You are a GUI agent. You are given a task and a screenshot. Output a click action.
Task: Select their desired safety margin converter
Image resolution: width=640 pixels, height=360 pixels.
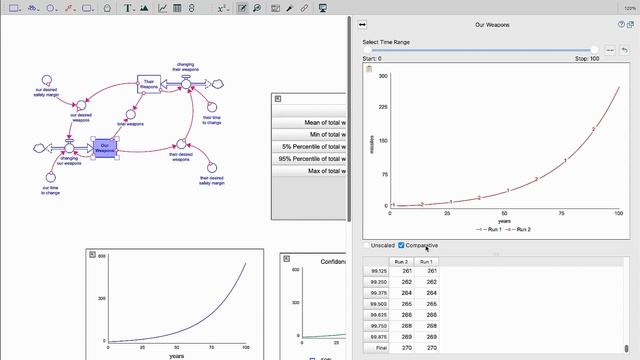[212, 167]
